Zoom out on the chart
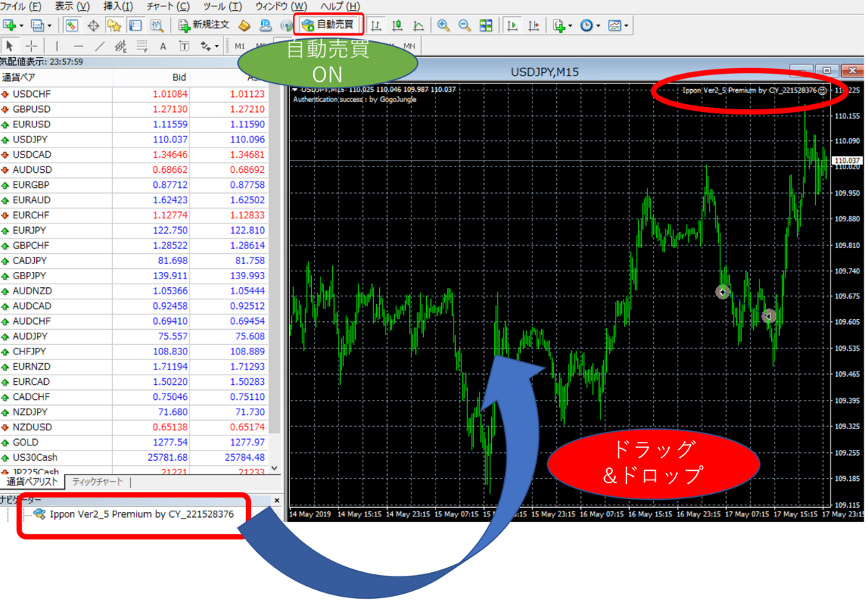This screenshot has height=609, width=868. coord(464,25)
